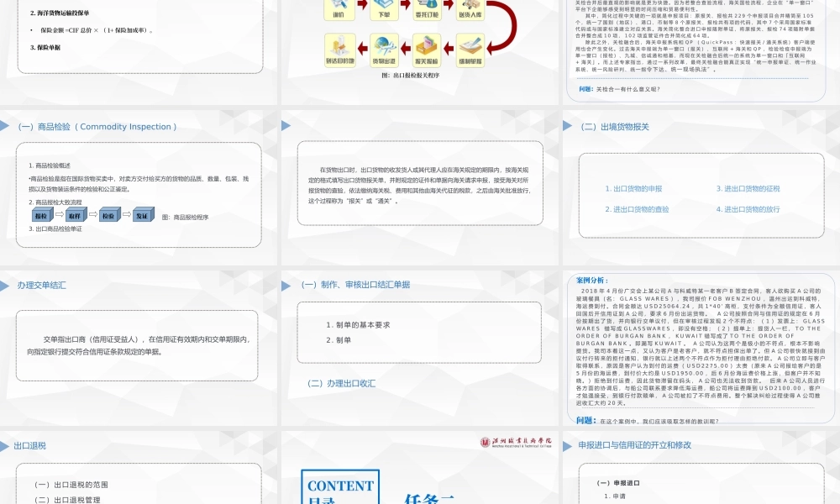Click the Wenzhou college logo emblem
Viewport: 840px width, 504px height.
(x=484, y=443)
